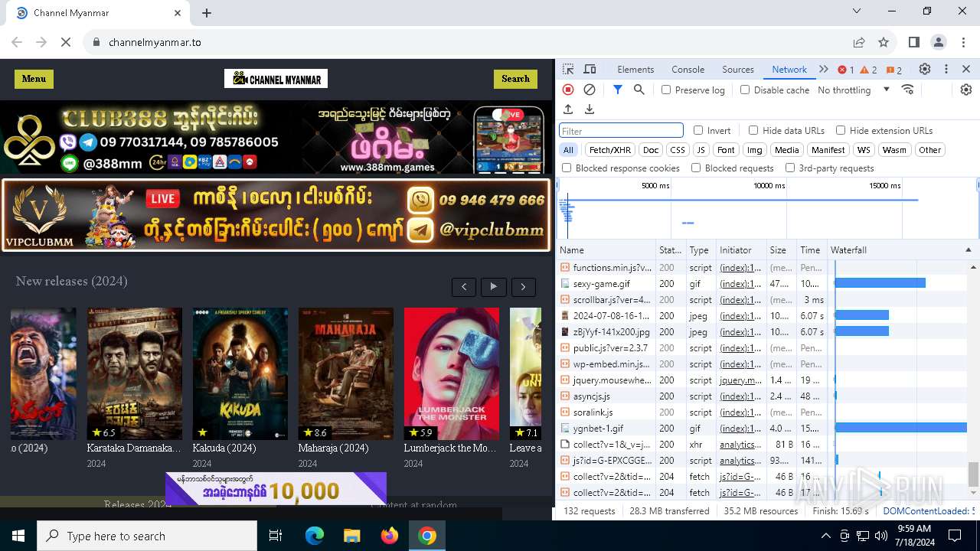Open network conditions wifi icon
The height and width of the screenshot is (551, 980).
click(908, 90)
